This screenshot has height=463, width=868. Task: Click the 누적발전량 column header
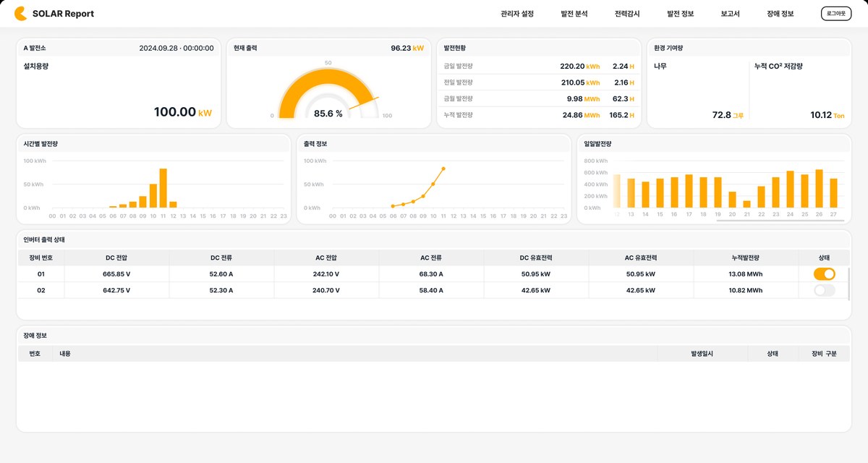746,258
